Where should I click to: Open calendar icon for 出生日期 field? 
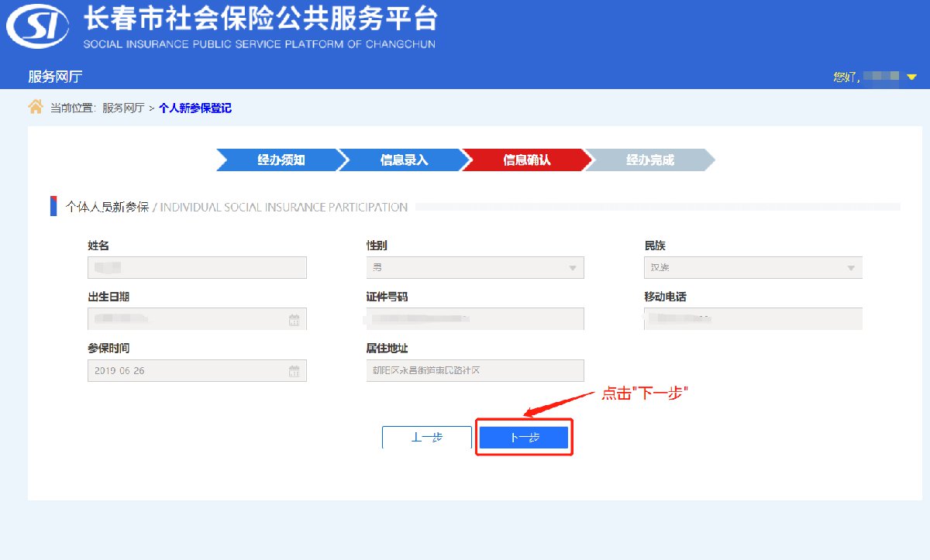pos(294,319)
